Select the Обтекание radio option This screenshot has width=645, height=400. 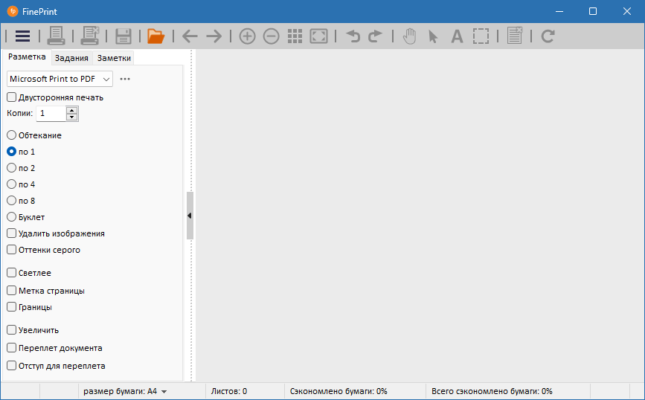(x=12, y=135)
